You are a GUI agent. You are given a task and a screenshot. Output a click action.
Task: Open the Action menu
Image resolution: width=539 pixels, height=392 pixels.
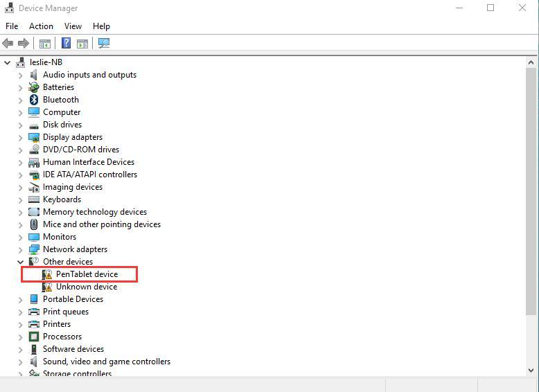42,26
